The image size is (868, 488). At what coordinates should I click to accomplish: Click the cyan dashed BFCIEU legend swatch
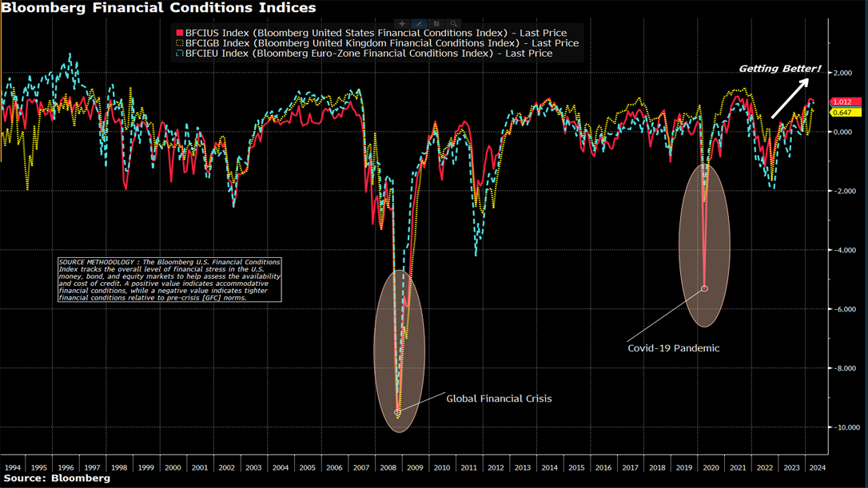click(179, 54)
